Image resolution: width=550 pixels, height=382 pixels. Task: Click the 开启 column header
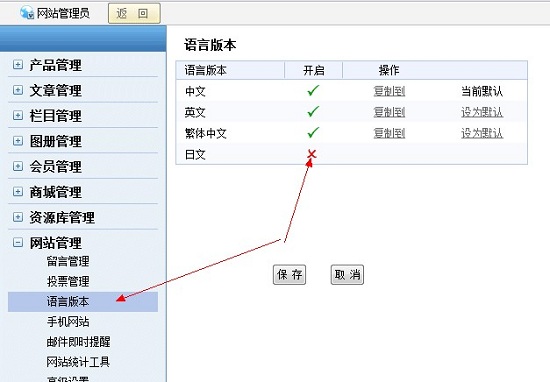coord(314,71)
